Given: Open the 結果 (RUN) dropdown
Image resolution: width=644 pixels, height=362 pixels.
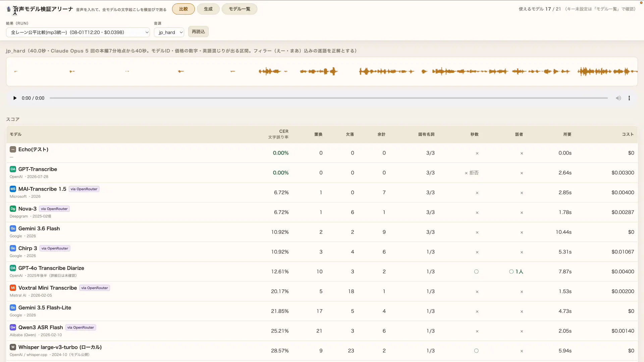Looking at the screenshot, I should tap(78, 33).
